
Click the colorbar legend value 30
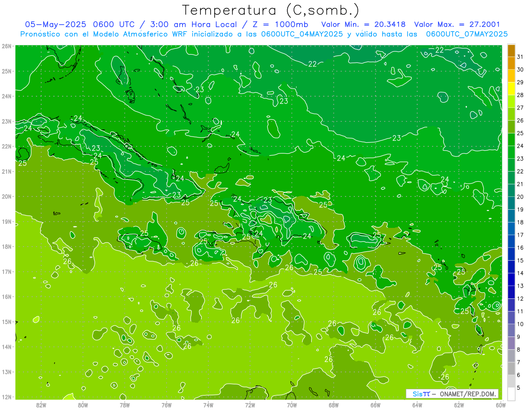click(520, 70)
